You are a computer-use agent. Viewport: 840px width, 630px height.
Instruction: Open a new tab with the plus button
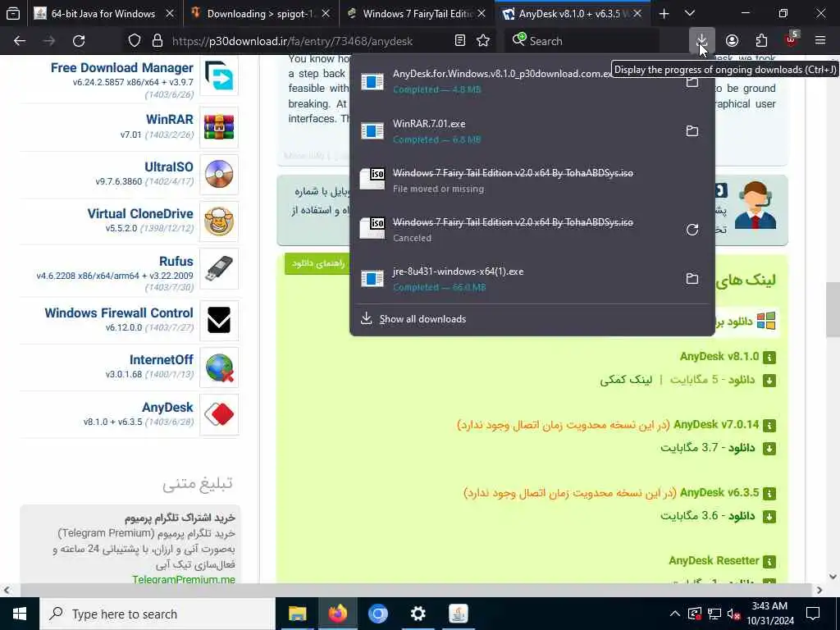click(664, 13)
